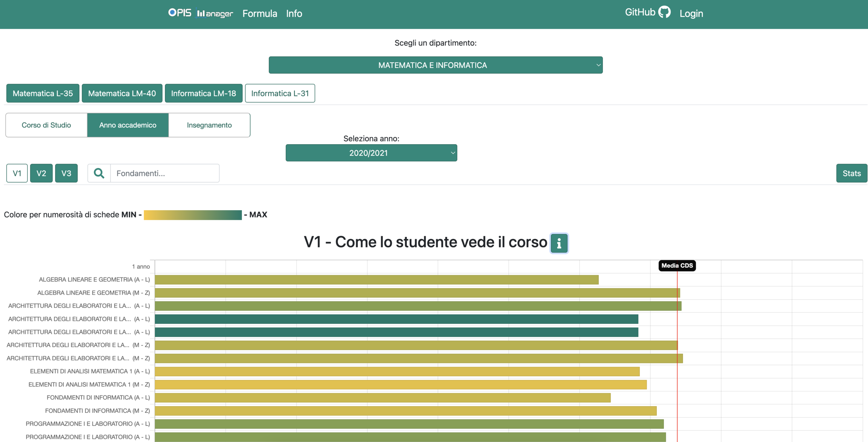
Task: Select the Matematica L-35 course button
Action: (43, 93)
